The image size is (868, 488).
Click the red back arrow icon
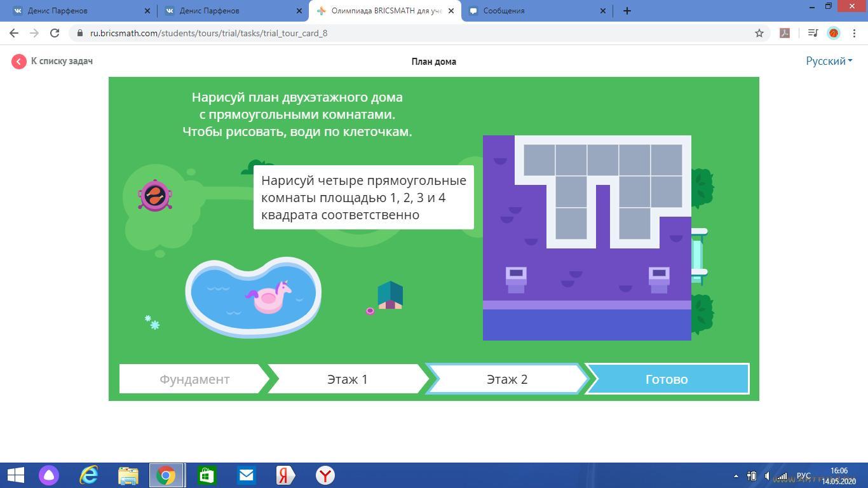[18, 61]
